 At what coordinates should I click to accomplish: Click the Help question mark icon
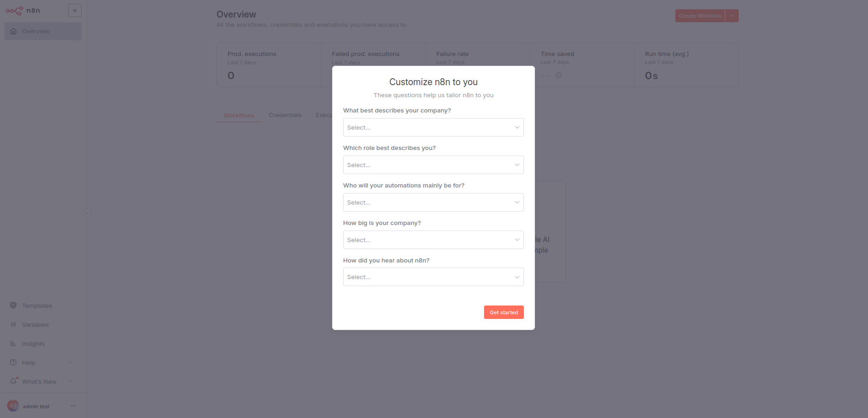point(13,362)
